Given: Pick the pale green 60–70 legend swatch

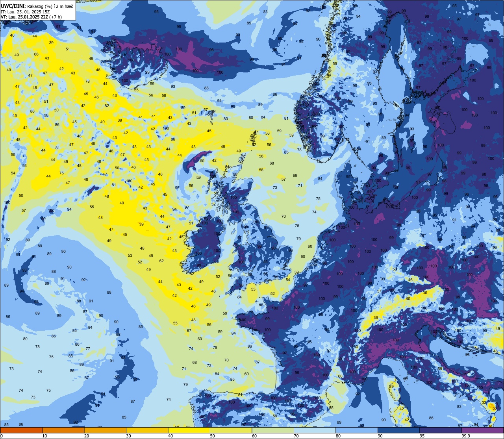Looking at the screenshot, I should (x=273, y=430).
